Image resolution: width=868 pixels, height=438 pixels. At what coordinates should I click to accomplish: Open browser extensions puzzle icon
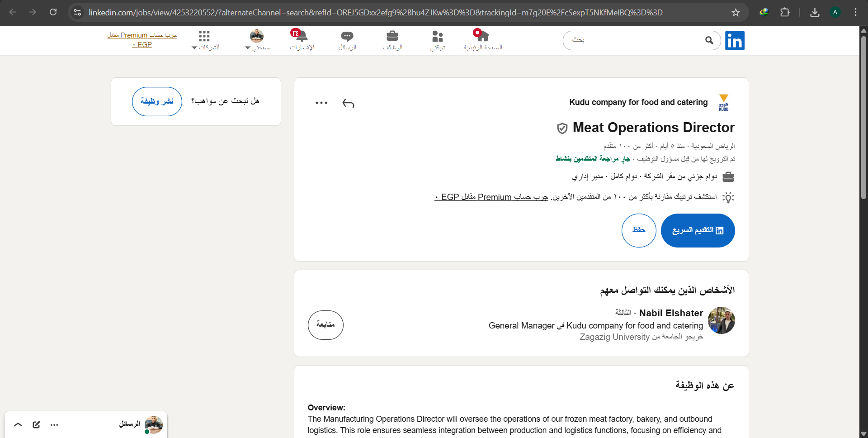[x=785, y=12]
